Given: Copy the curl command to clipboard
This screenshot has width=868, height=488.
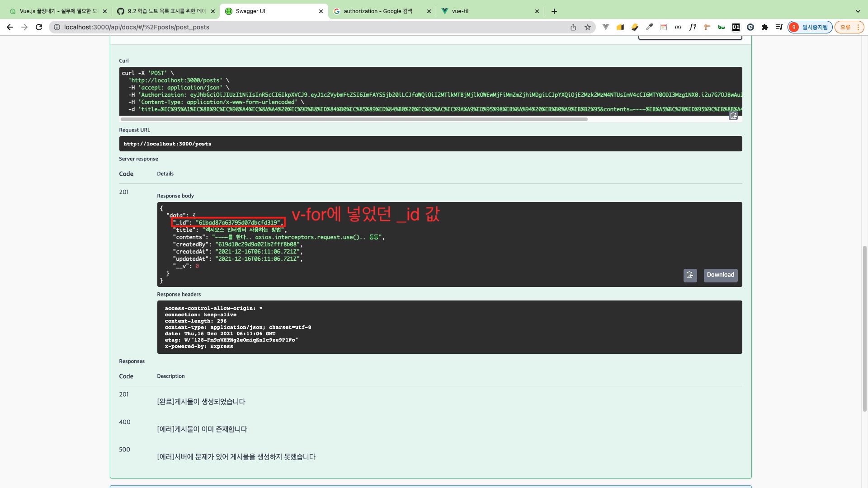Looking at the screenshot, I should tap(733, 116).
